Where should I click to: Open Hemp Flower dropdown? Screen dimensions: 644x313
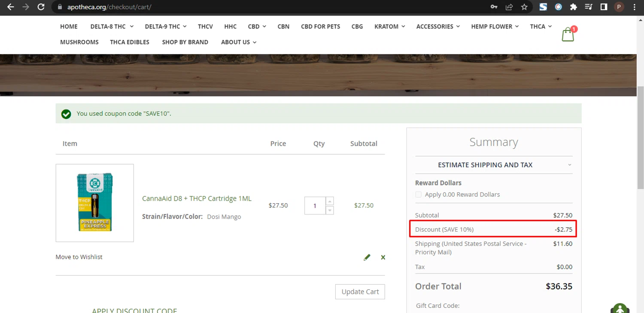(x=495, y=27)
